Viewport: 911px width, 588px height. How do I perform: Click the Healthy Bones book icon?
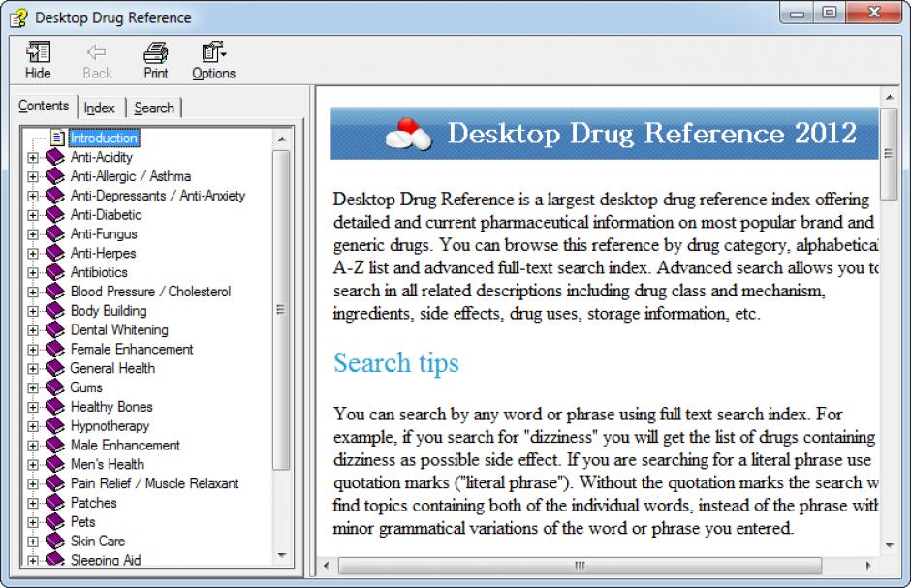pos(55,406)
